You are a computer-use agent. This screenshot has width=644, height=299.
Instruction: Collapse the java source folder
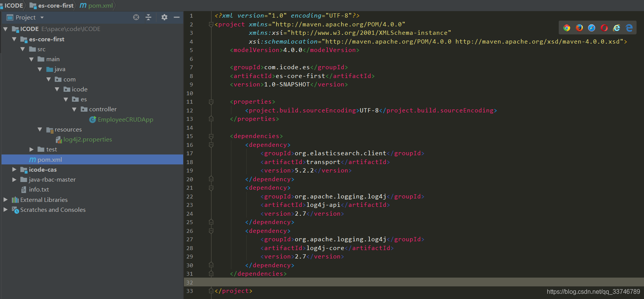(40, 69)
